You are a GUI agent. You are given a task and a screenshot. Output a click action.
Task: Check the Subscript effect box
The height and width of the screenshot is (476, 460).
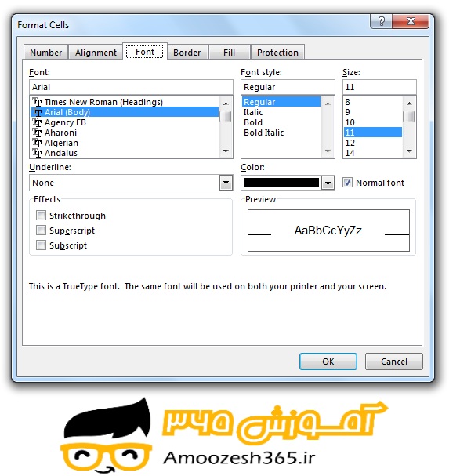click(x=41, y=245)
